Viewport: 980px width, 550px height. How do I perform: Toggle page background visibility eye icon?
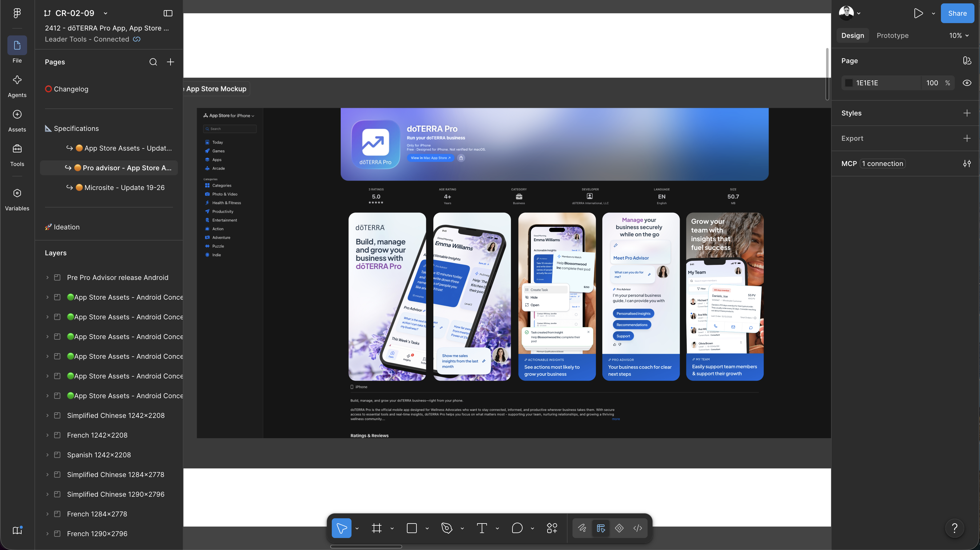point(967,83)
